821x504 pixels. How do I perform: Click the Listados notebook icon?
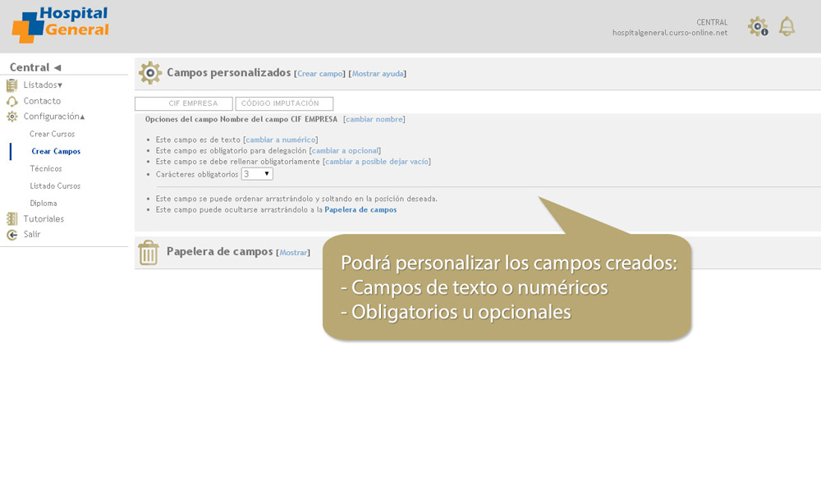point(11,85)
